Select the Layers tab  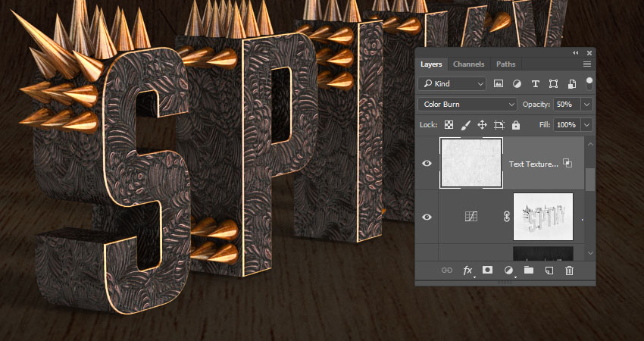(x=431, y=64)
